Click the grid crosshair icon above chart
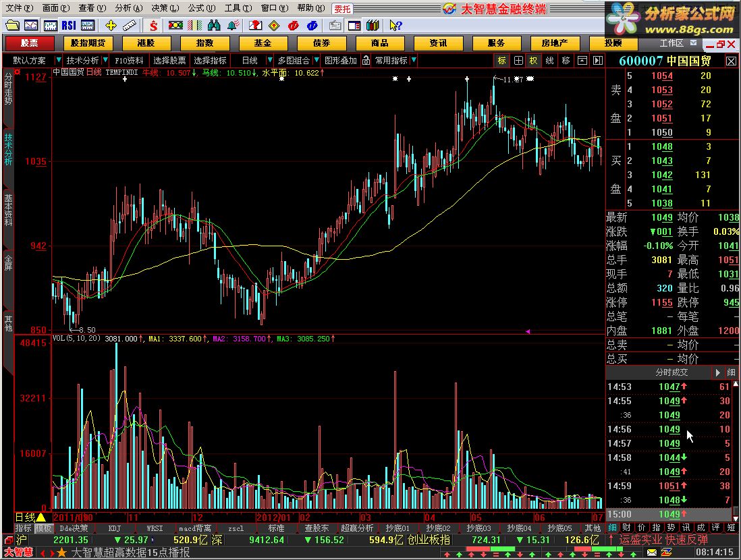The width and height of the screenshot is (741, 560). point(518,61)
